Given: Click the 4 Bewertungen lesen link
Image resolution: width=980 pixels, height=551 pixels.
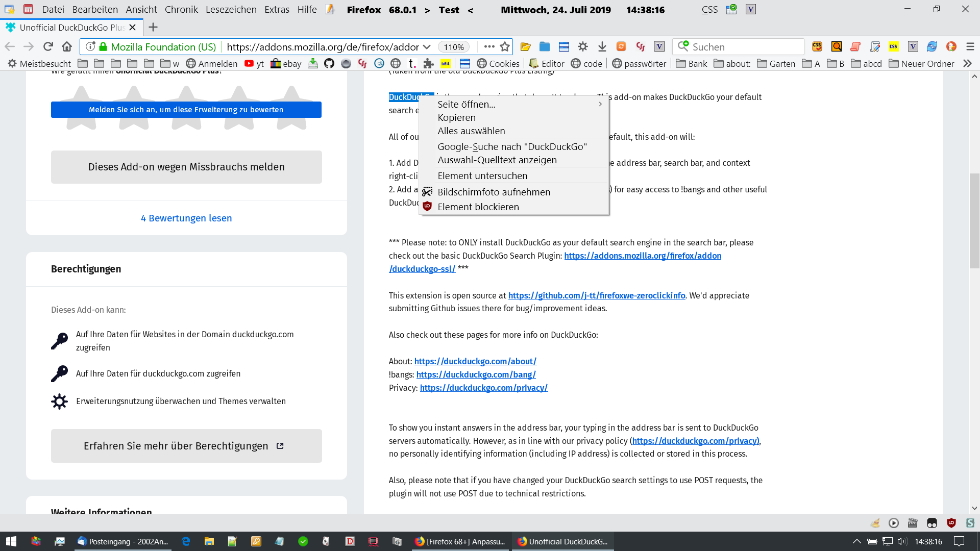Looking at the screenshot, I should 186,218.
